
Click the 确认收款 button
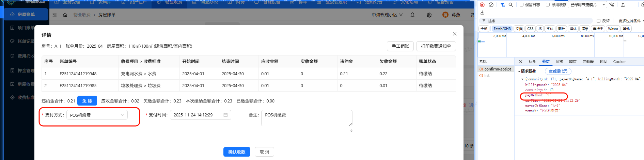click(x=237, y=152)
